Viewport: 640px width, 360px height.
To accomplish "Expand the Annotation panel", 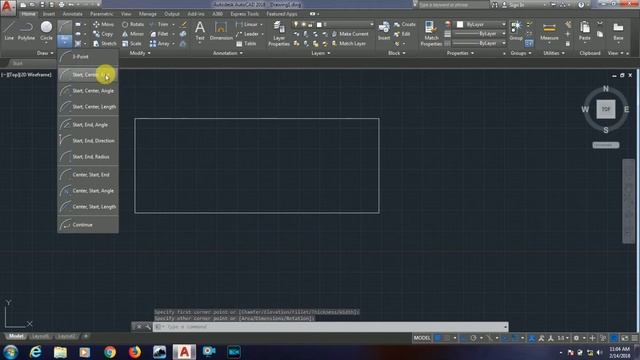I will coord(228,53).
